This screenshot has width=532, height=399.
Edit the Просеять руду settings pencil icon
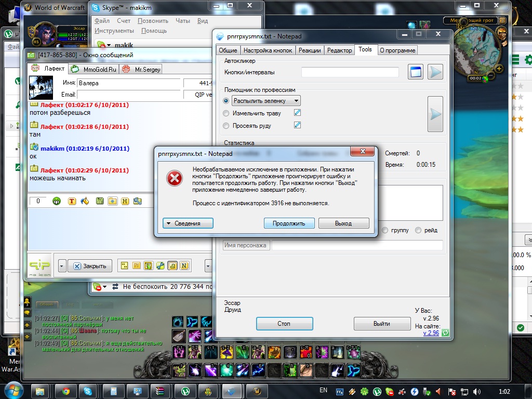pos(297,125)
